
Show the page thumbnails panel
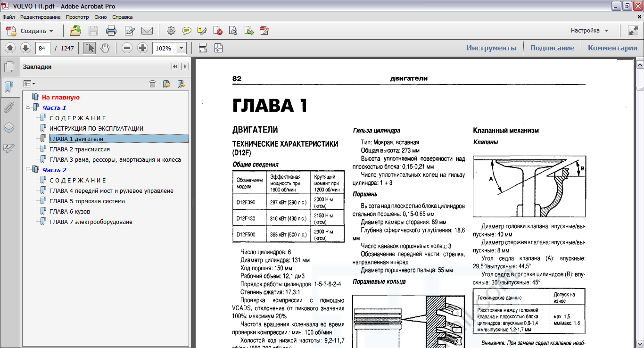pyautogui.click(x=9, y=67)
